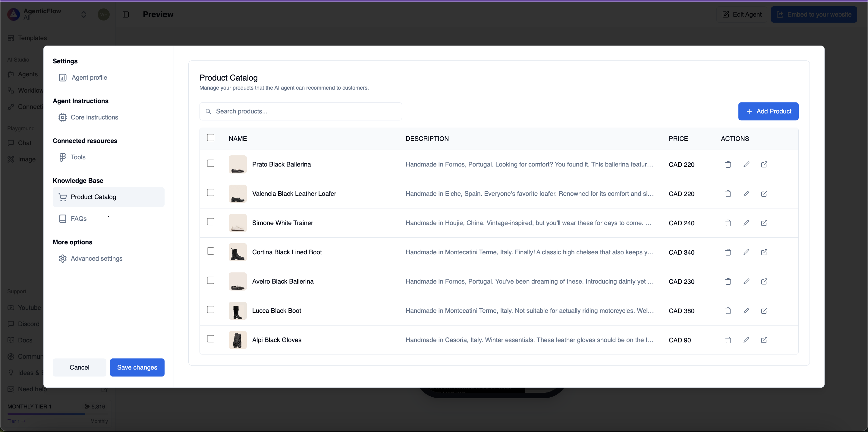Delete the Valencia Black Leather Loafer
This screenshot has width=868, height=432.
pyautogui.click(x=728, y=194)
